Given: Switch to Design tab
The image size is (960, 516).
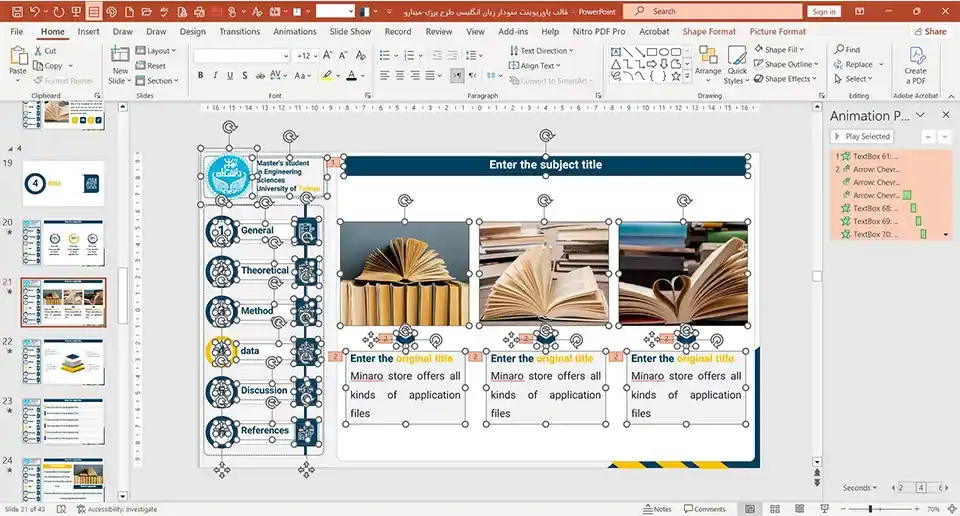Looking at the screenshot, I should [x=193, y=31].
